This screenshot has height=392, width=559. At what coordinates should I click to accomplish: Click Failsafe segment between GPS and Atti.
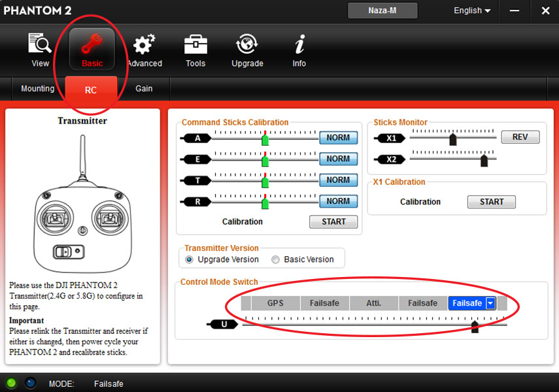324,303
